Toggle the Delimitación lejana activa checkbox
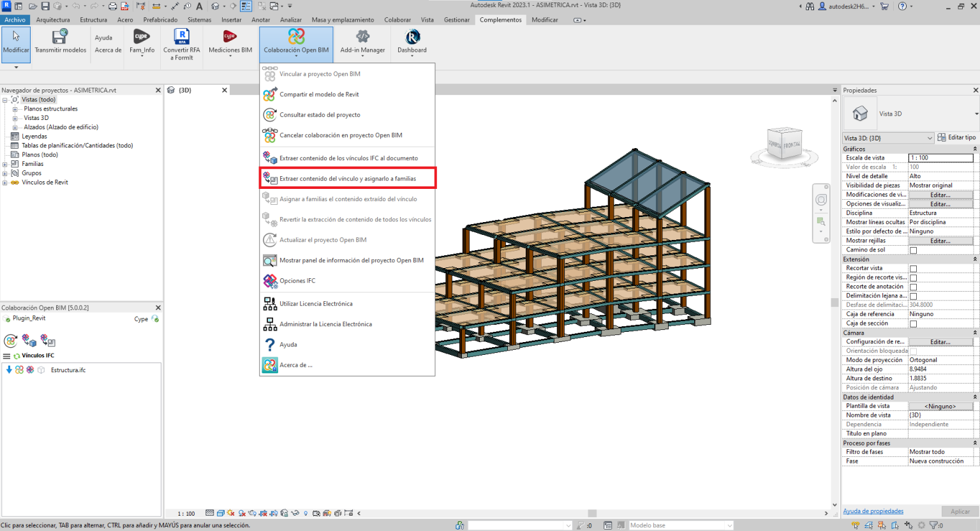Screen dimensions: 980x531 click(x=913, y=296)
